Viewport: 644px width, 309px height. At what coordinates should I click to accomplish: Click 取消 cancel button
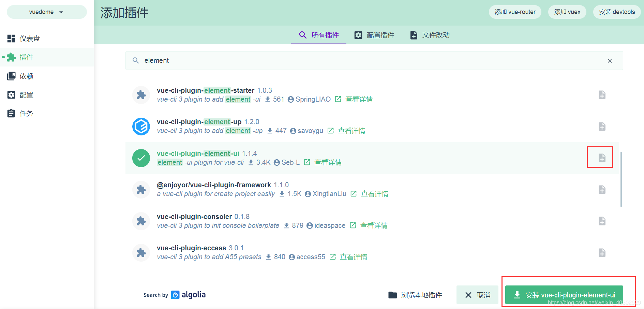pyautogui.click(x=477, y=295)
